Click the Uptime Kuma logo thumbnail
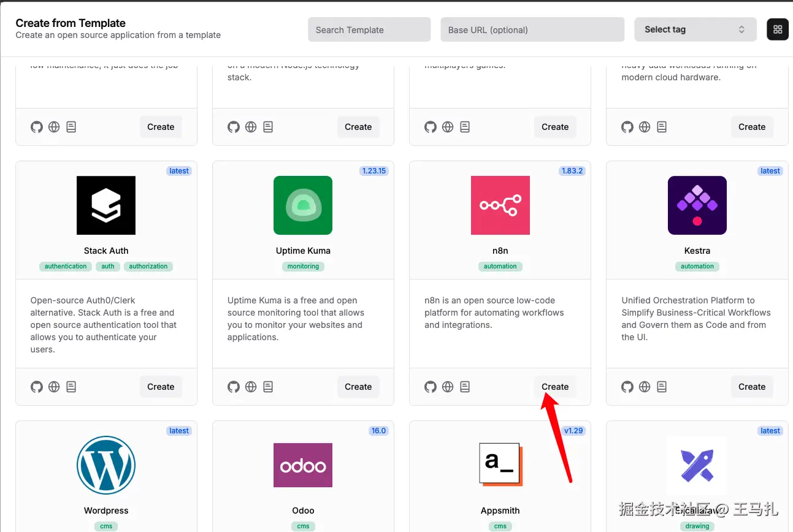This screenshot has width=793, height=532. coord(303,205)
